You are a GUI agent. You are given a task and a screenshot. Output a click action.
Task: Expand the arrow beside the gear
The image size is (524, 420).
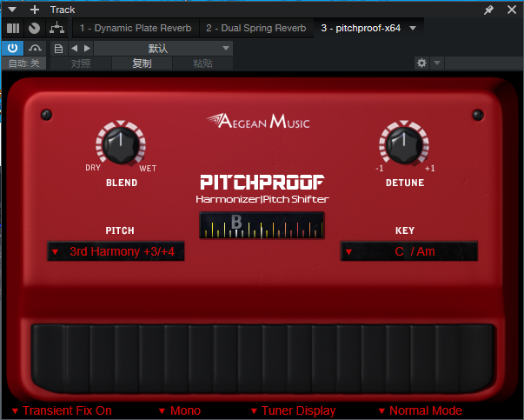(437, 63)
